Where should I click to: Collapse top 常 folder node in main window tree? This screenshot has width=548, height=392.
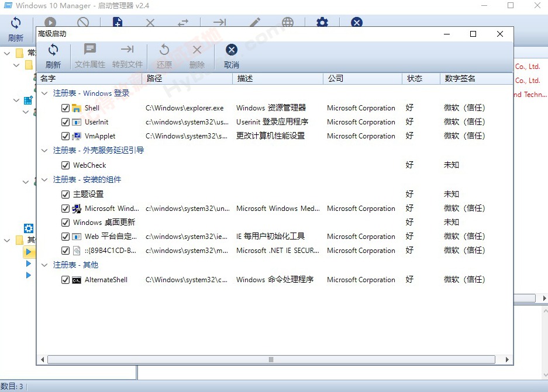click(7, 53)
